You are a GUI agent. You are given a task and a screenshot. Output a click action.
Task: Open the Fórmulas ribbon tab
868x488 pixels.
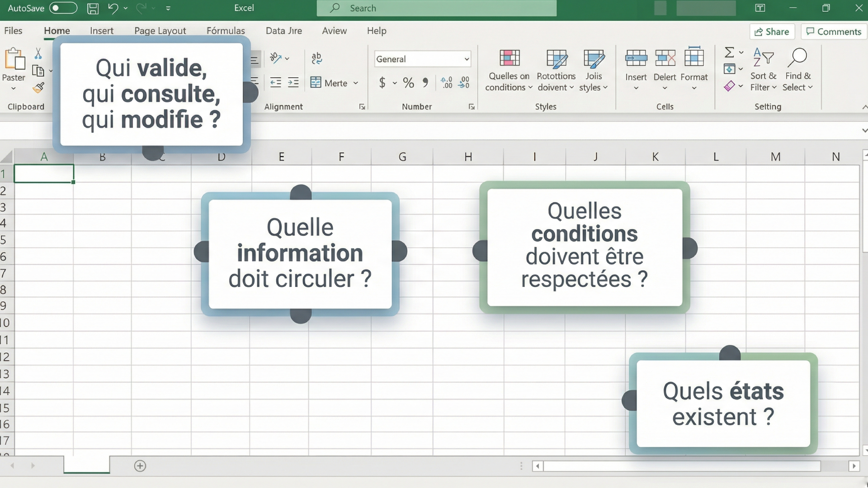(x=226, y=31)
